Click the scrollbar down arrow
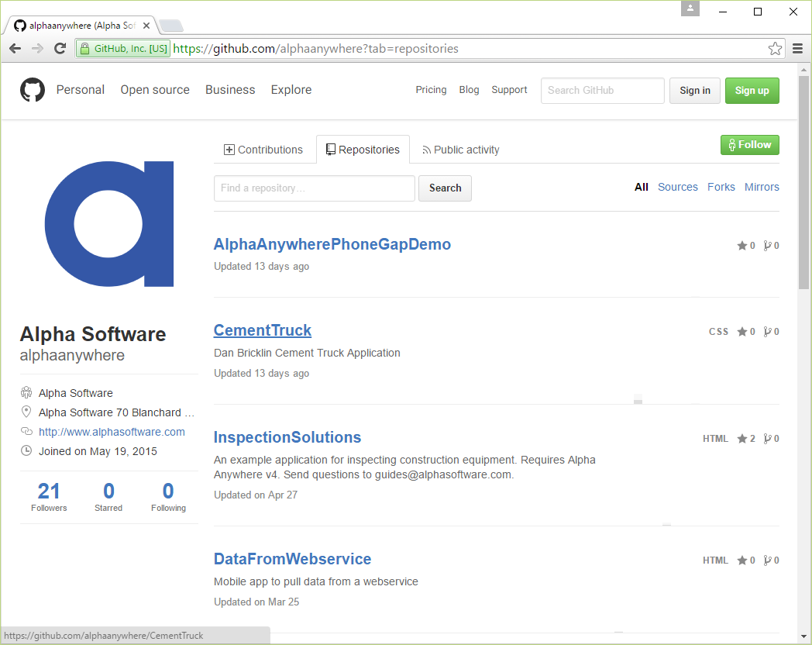 coord(803,636)
